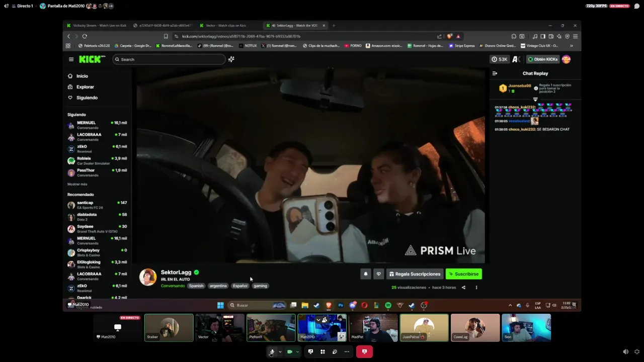Open Windows Start button in shared screen

click(x=220, y=305)
